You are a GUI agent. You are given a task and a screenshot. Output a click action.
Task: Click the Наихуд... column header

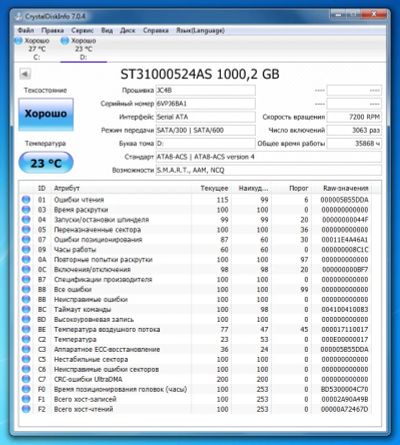pyautogui.click(x=251, y=188)
